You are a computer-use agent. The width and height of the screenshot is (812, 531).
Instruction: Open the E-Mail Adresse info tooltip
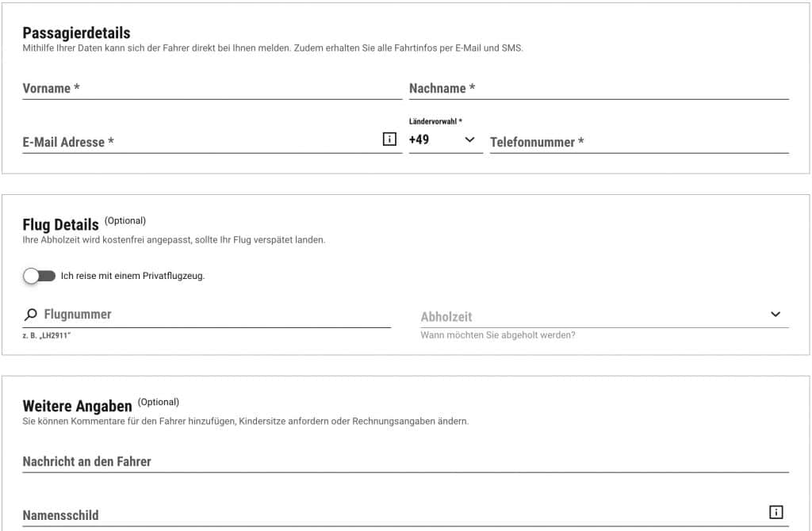pos(389,139)
